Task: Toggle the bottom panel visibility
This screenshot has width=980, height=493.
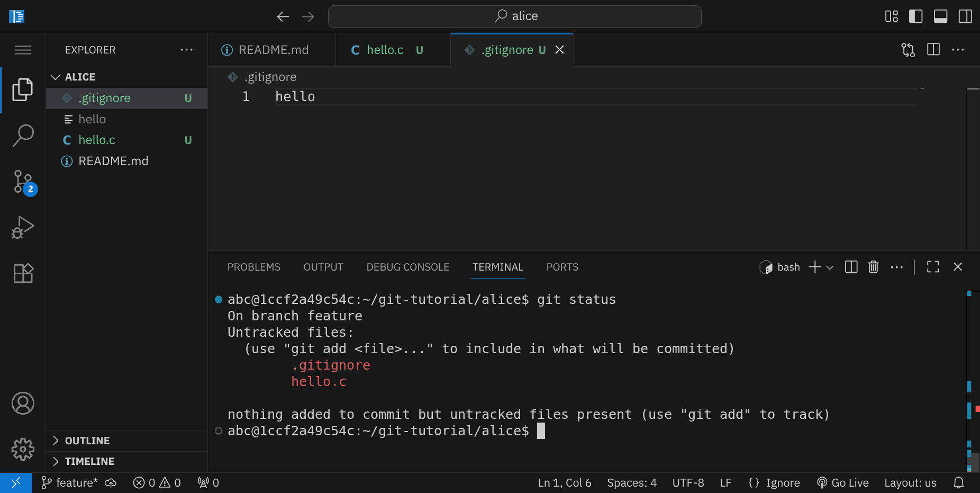Action: click(x=940, y=16)
